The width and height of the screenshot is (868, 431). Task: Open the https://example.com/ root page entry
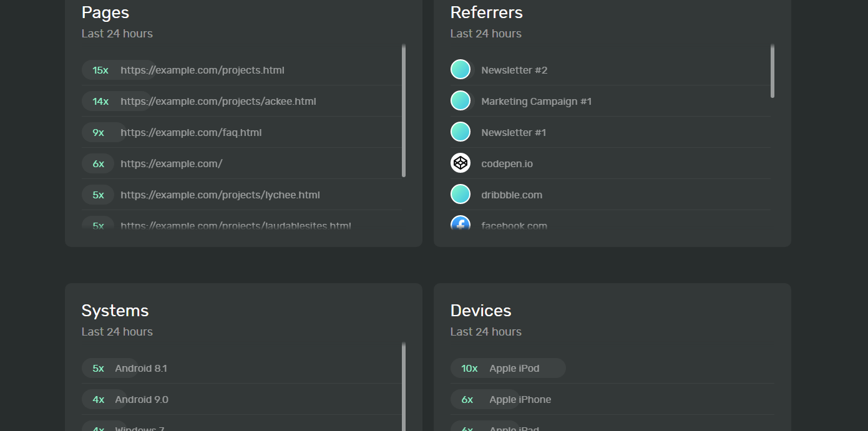pos(171,163)
